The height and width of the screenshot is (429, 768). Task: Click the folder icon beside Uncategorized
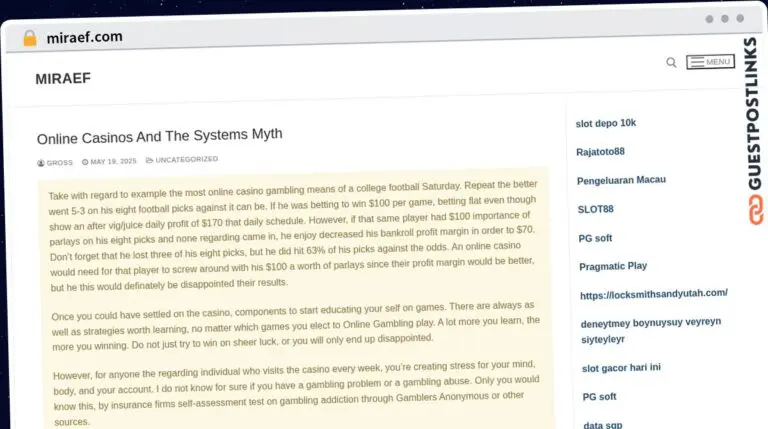pos(149,160)
